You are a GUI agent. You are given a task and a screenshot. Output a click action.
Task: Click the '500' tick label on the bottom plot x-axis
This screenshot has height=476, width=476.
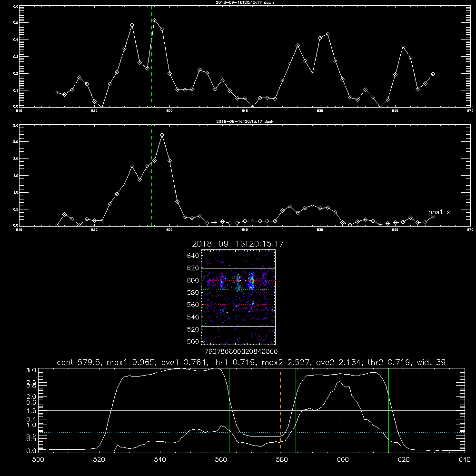pos(38,460)
